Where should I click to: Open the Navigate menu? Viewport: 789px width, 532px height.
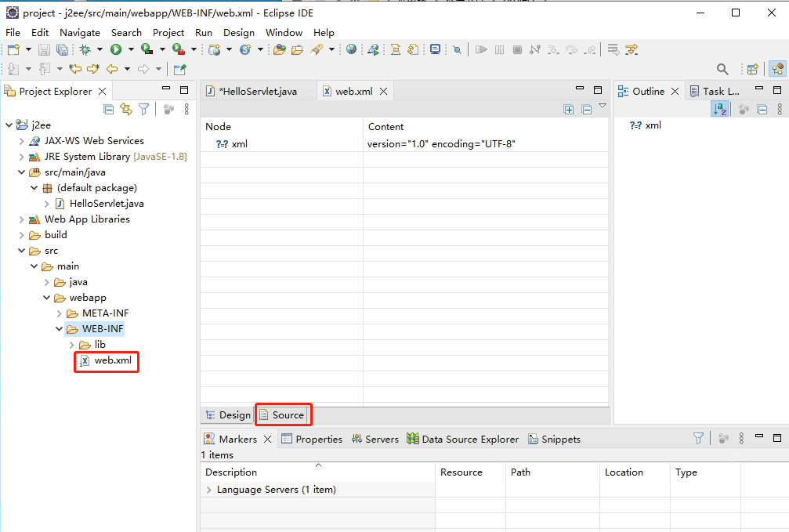point(80,33)
